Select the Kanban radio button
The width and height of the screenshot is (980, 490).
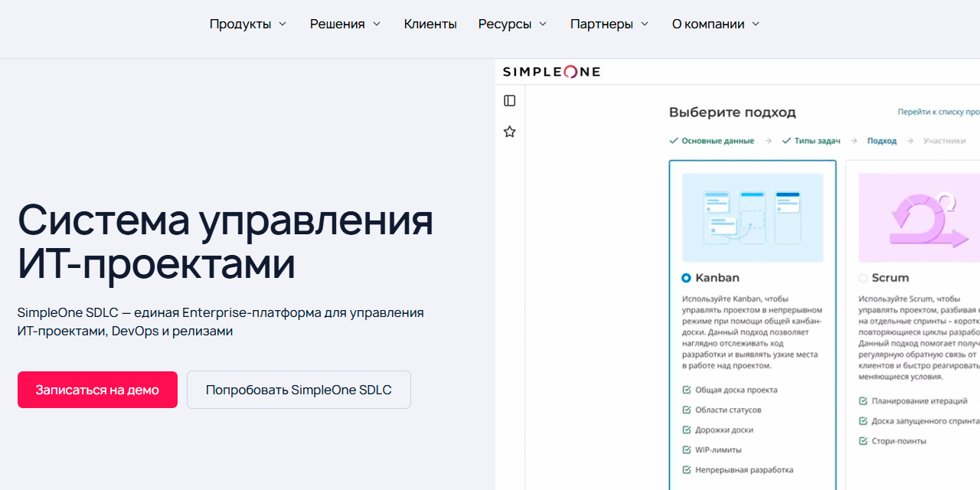tap(686, 278)
